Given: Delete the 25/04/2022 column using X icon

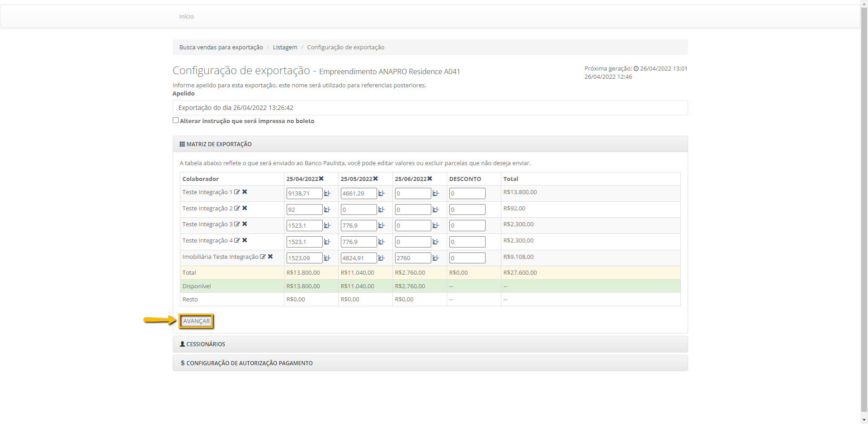Looking at the screenshot, I should pos(321,179).
